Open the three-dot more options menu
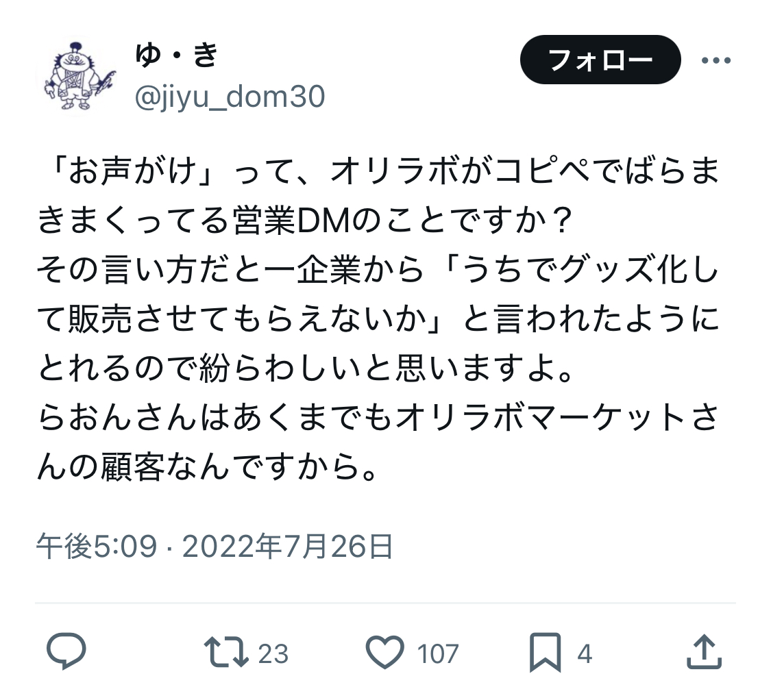 pos(716,60)
